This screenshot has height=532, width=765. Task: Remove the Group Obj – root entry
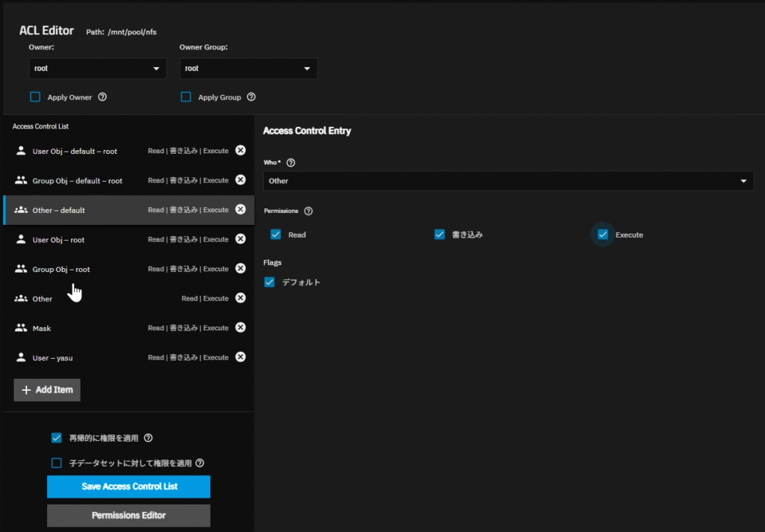pyautogui.click(x=241, y=268)
